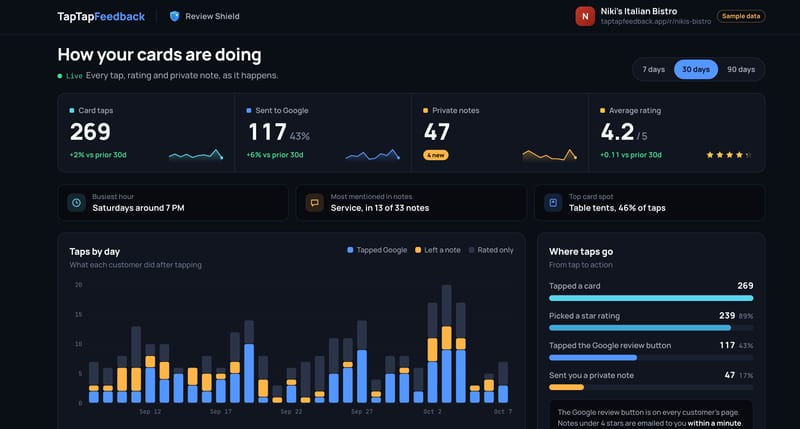Click the Oct 2 axis label

pos(433,411)
